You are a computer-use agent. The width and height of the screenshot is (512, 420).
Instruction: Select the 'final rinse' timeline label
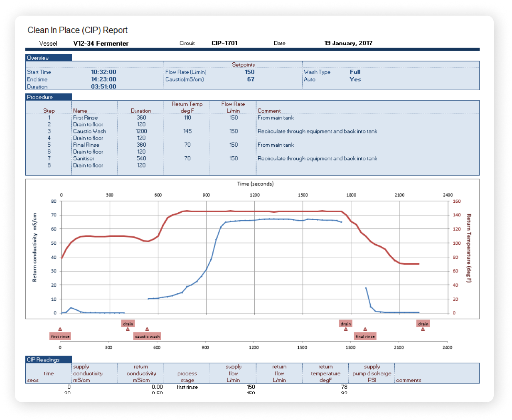pyautogui.click(x=365, y=336)
